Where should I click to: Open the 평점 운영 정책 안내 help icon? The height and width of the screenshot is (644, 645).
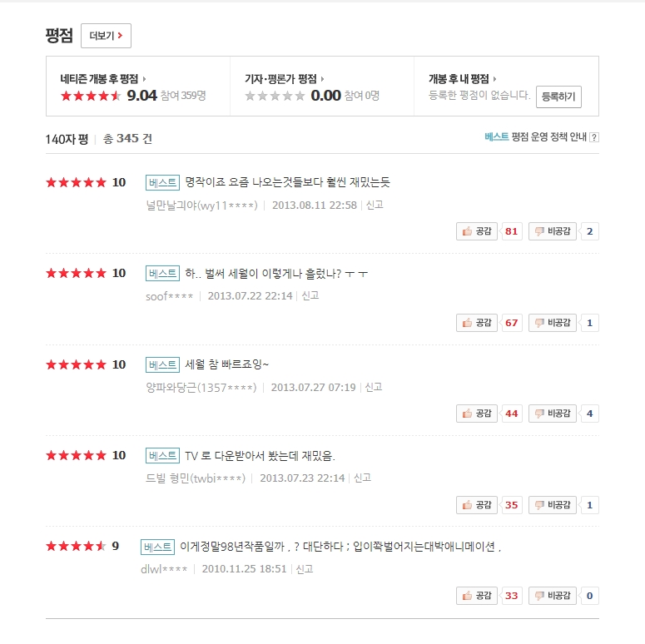click(594, 138)
